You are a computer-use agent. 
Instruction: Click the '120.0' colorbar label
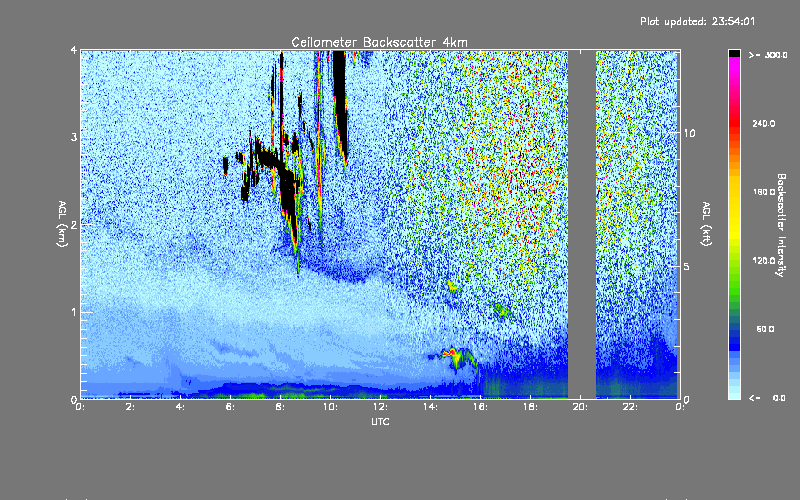(764, 260)
